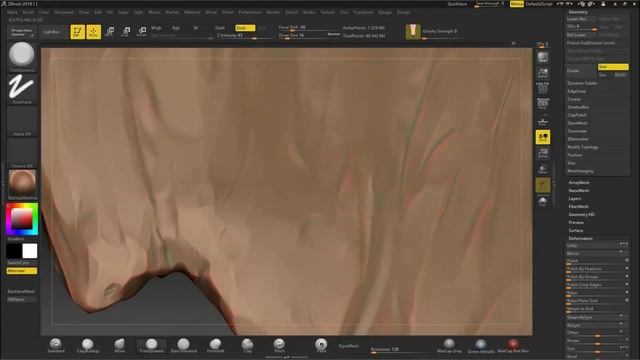
Task: Select the Pinch brush
Action: 279,345
